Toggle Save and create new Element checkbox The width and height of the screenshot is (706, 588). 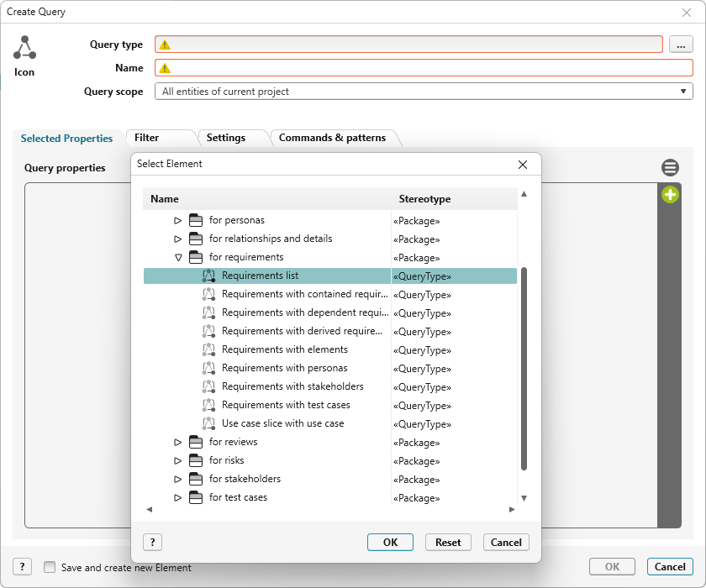coord(50,567)
